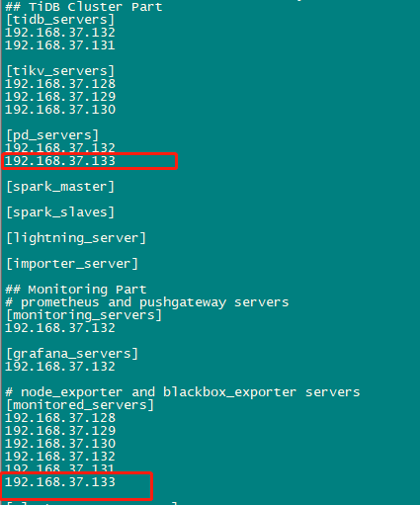420x505 pixels.
Task: Click 192.168.37.131 under tidb_servers
Action: click(60, 45)
